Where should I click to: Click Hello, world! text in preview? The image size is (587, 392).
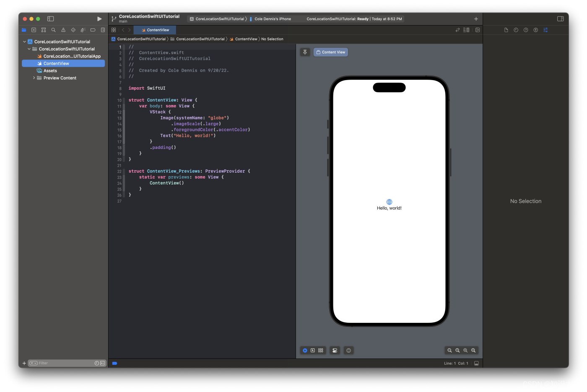(x=389, y=208)
